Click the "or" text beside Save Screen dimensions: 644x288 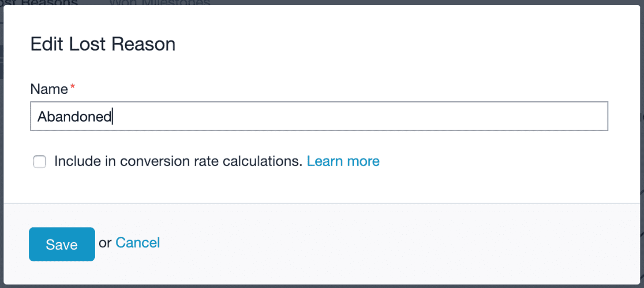pos(105,243)
